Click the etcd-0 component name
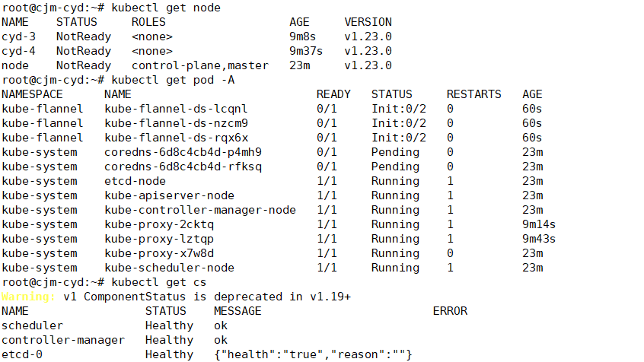 (22, 354)
